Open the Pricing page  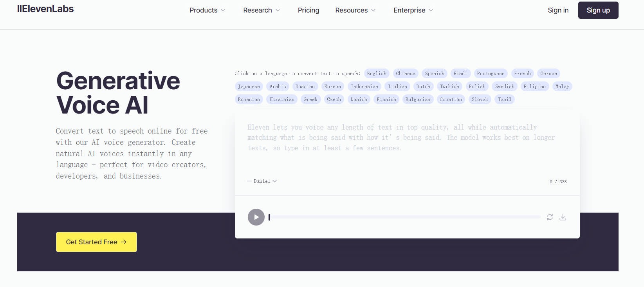[x=308, y=10]
